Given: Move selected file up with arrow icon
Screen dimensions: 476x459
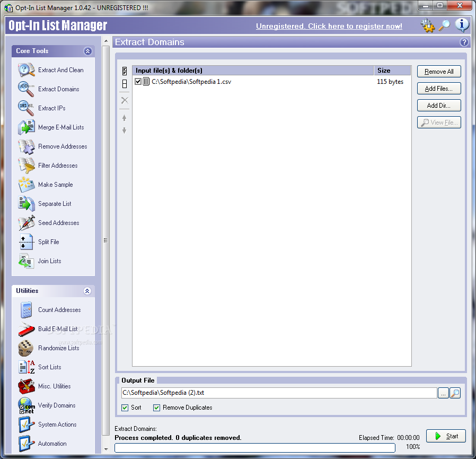Looking at the screenshot, I should point(124,118).
